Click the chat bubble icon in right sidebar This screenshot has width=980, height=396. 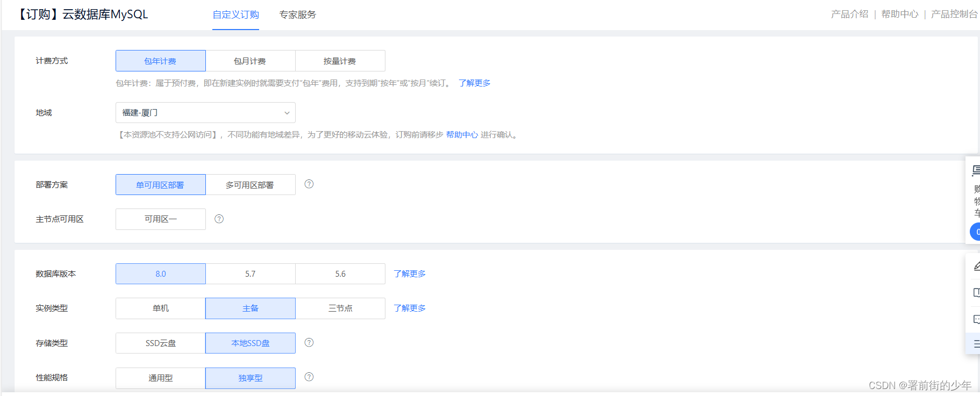click(976, 319)
